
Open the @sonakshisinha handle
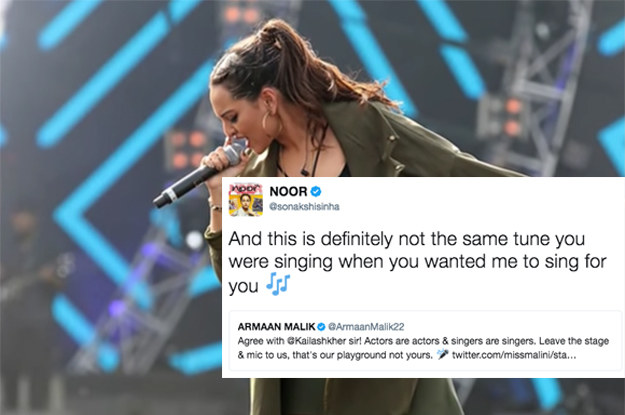pos(305,207)
